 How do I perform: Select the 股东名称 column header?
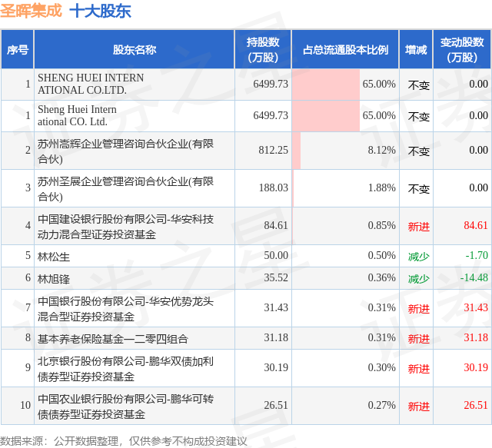(x=135, y=50)
